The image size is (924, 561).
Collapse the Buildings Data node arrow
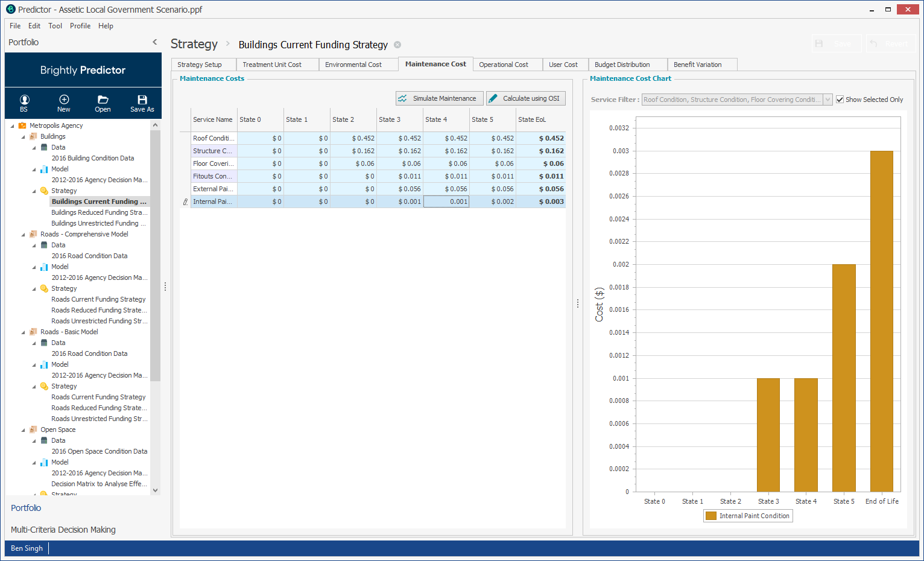(x=34, y=148)
